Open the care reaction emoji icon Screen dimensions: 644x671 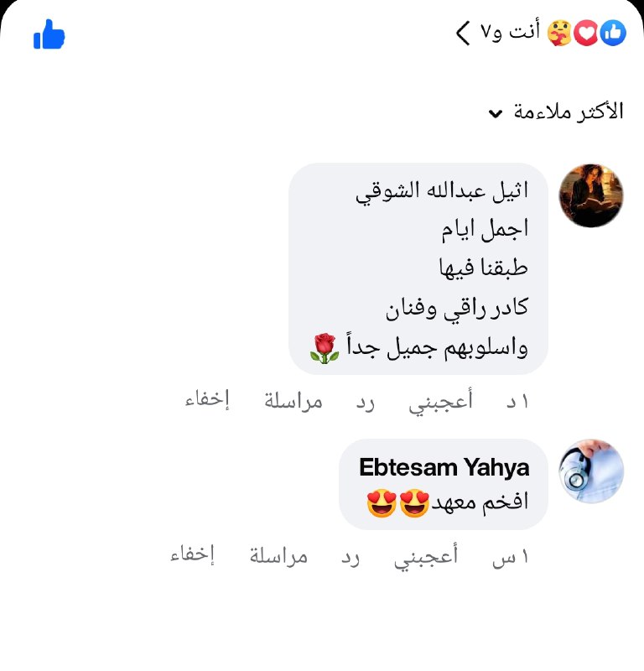559,33
